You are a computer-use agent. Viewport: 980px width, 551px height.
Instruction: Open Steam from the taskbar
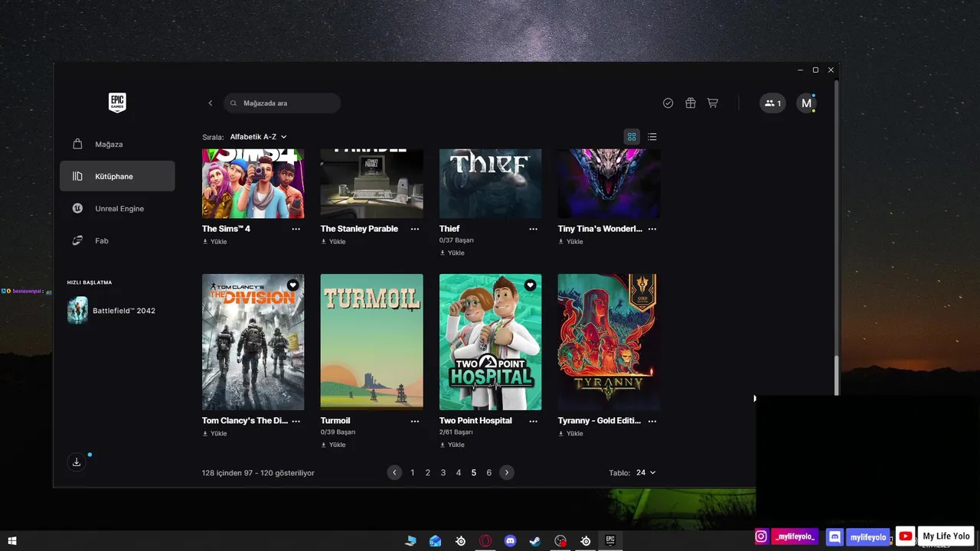[x=535, y=541]
